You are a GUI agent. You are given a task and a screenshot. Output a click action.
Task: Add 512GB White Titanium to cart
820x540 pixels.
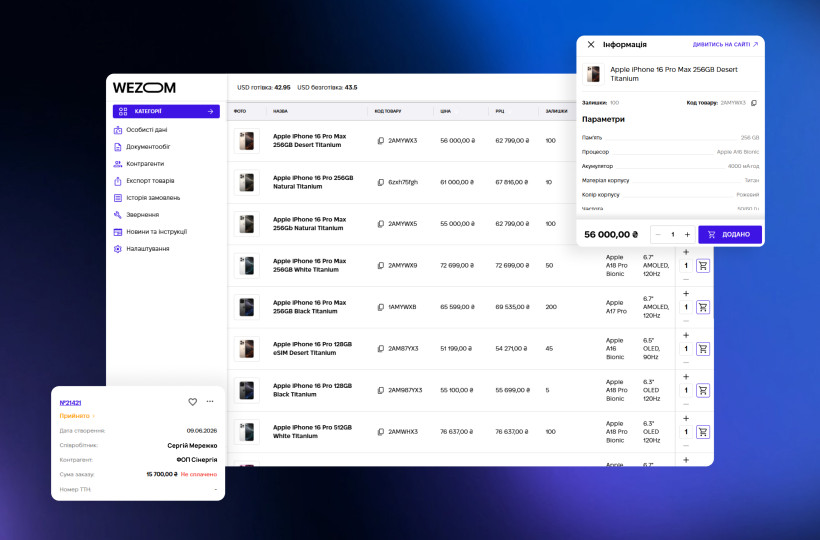[703, 432]
